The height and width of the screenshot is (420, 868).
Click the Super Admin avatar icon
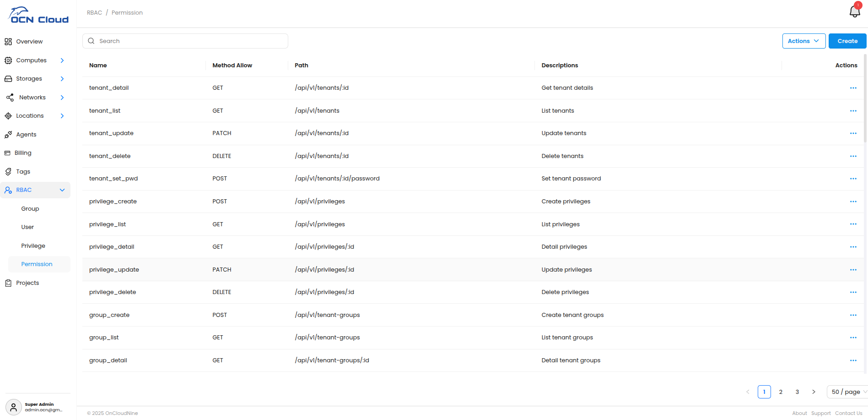click(x=13, y=407)
